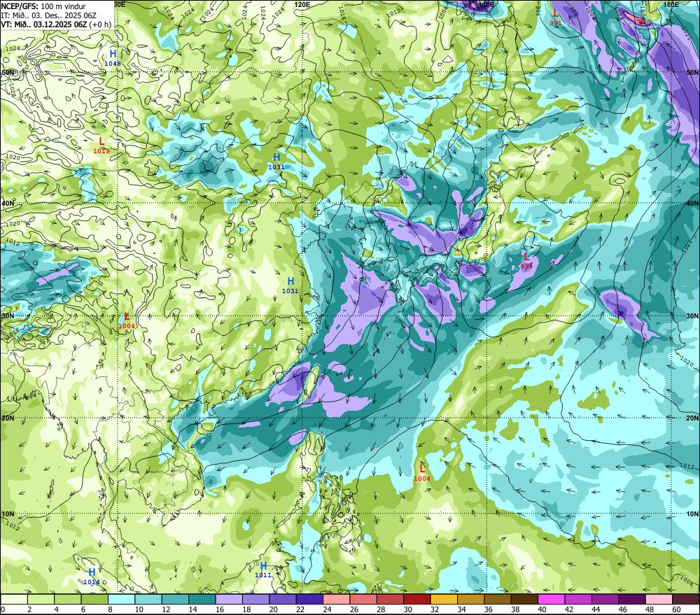Viewport: 700px width, 615px height.
Task: Click the legend value 24
Action: click(x=327, y=609)
